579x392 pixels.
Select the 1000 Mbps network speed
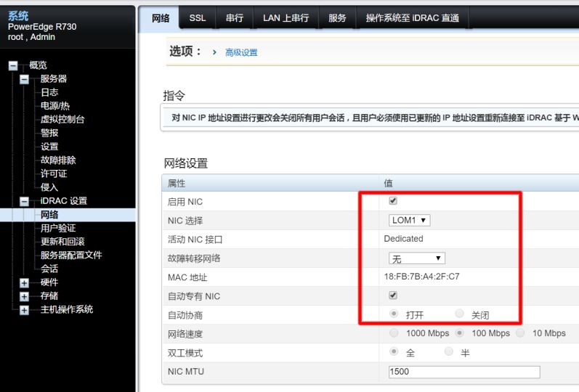tap(394, 333)
